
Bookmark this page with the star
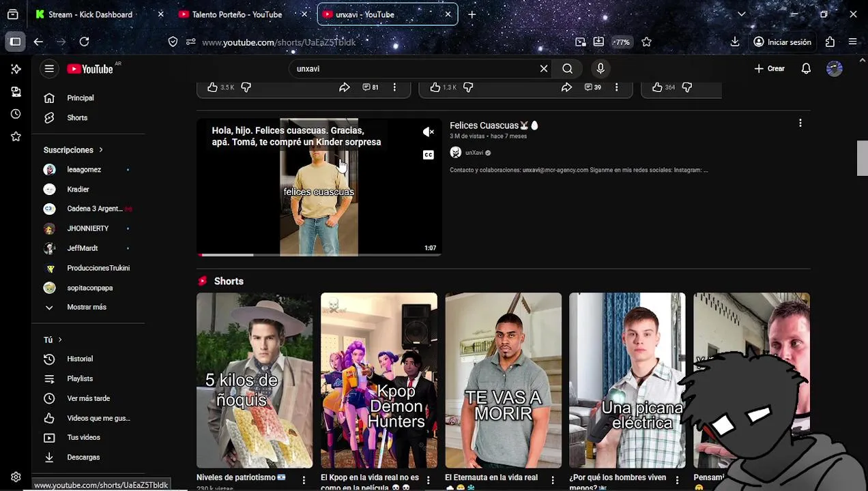646,42
